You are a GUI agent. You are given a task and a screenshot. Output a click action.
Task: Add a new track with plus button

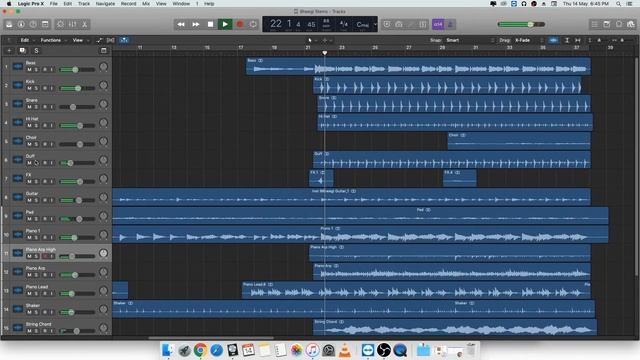[x=9, y=51]
